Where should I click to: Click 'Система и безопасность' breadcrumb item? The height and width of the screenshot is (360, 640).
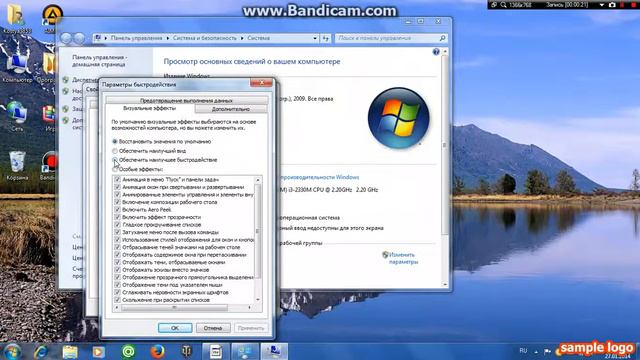[x=204, y=38]
